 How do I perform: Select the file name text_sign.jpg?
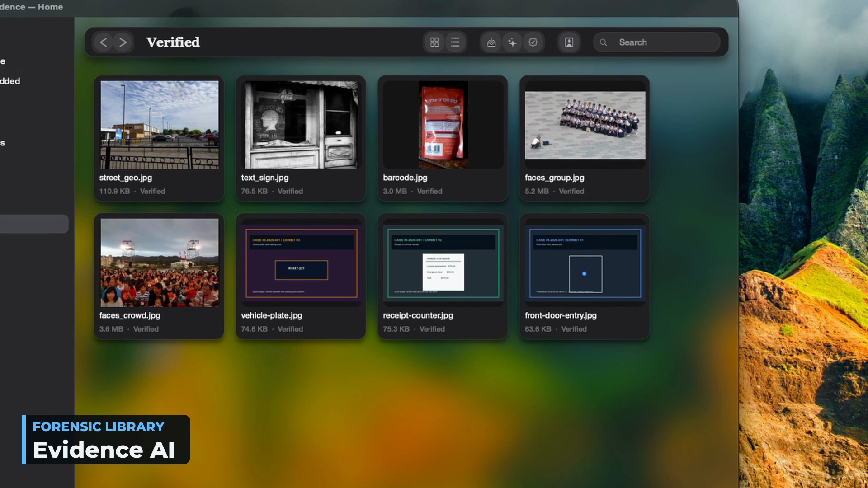pos(264,178)
